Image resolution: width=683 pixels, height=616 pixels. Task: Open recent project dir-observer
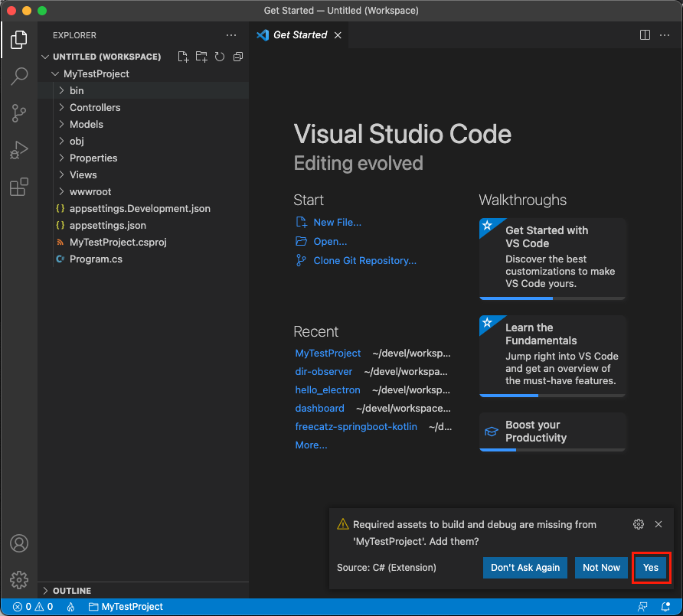(x=324, y=371)
